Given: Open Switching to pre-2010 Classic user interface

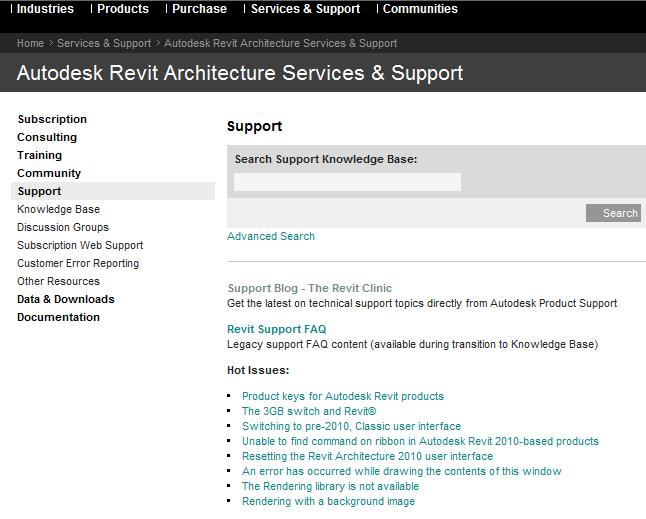Looking at the screenshot, I should point(351,426).
